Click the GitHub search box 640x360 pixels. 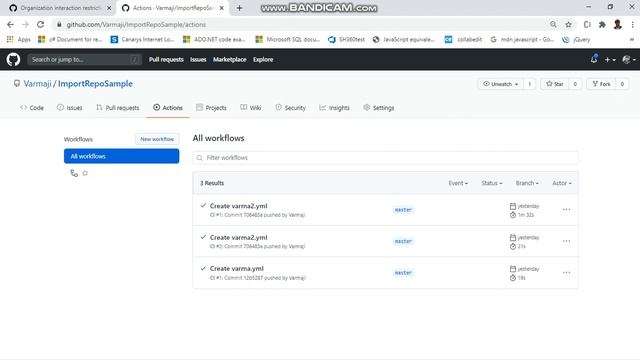(84, 60)
